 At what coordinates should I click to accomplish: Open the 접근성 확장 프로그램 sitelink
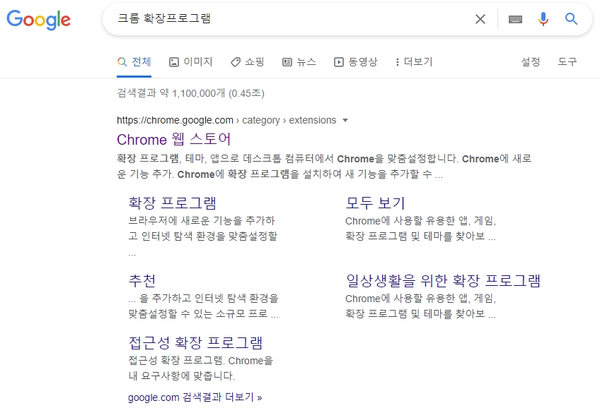click(x=196, y=343)
